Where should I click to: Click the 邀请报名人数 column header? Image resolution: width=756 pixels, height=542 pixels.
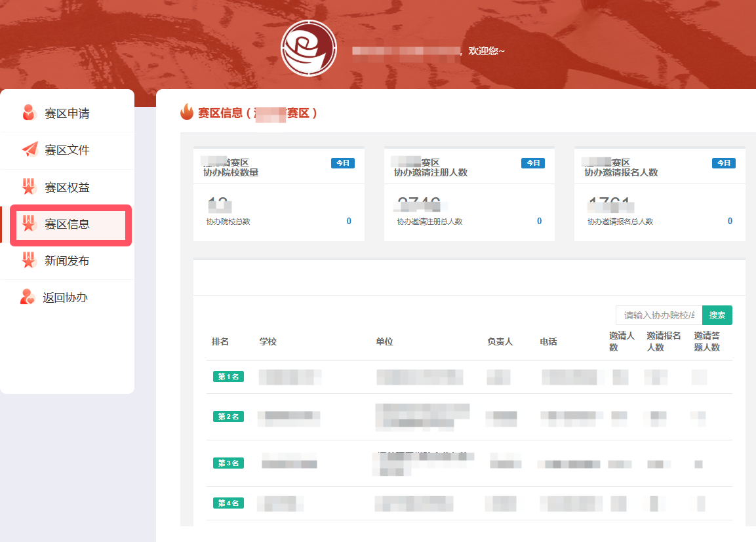(664, 341)
